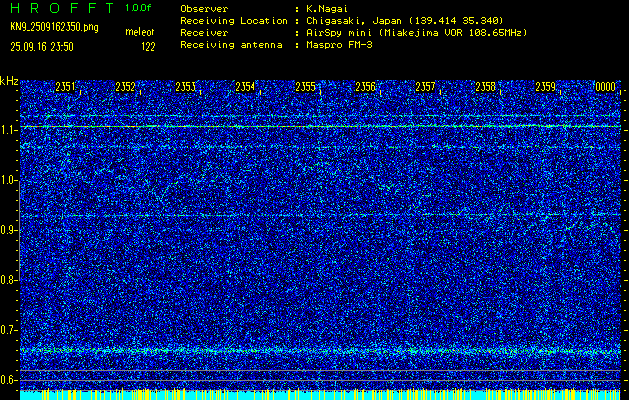
Task: Click the 2355 time marker
Action: tap(305, 87)
